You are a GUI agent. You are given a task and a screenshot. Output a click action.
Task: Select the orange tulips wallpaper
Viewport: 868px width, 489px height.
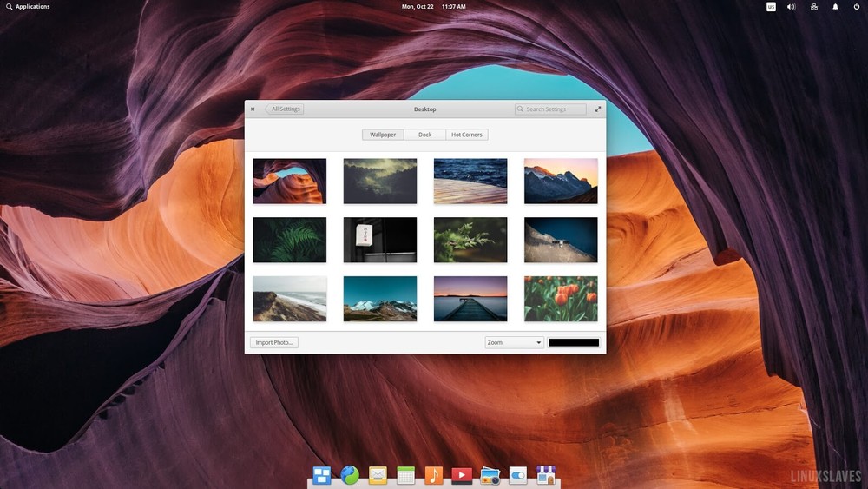(561, 299)
